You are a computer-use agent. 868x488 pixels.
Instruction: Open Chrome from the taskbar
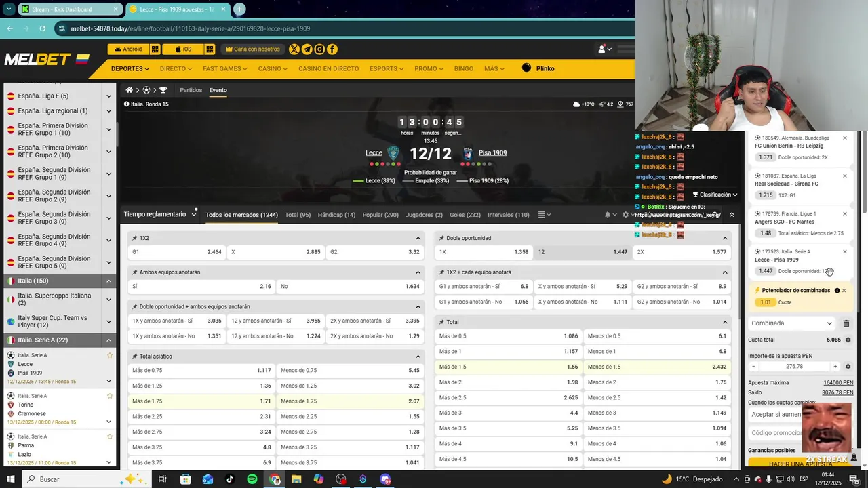point(275,479)
